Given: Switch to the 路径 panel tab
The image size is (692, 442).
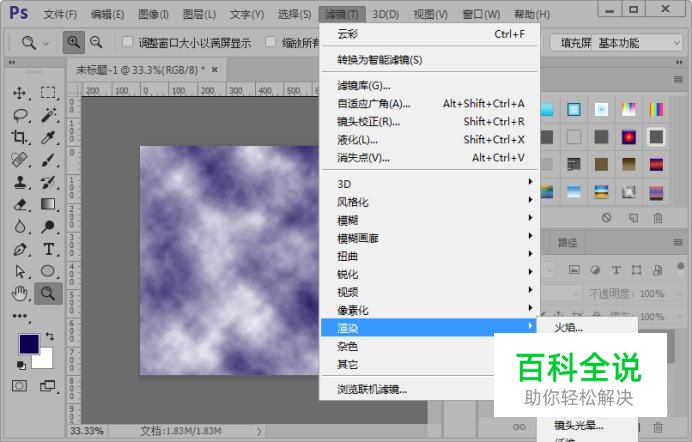Looking at the screenshot, I should click(567, 242).
